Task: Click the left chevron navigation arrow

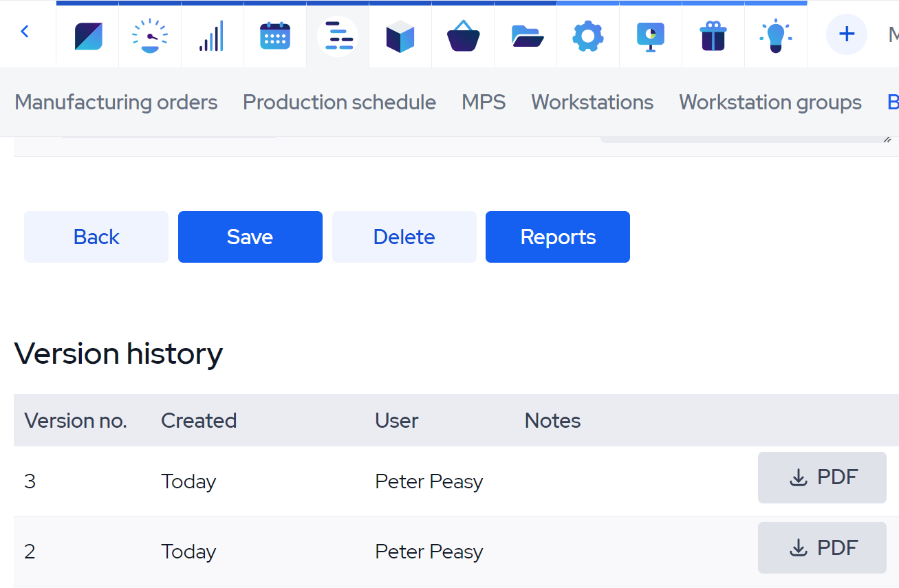Action: point(25,32)
